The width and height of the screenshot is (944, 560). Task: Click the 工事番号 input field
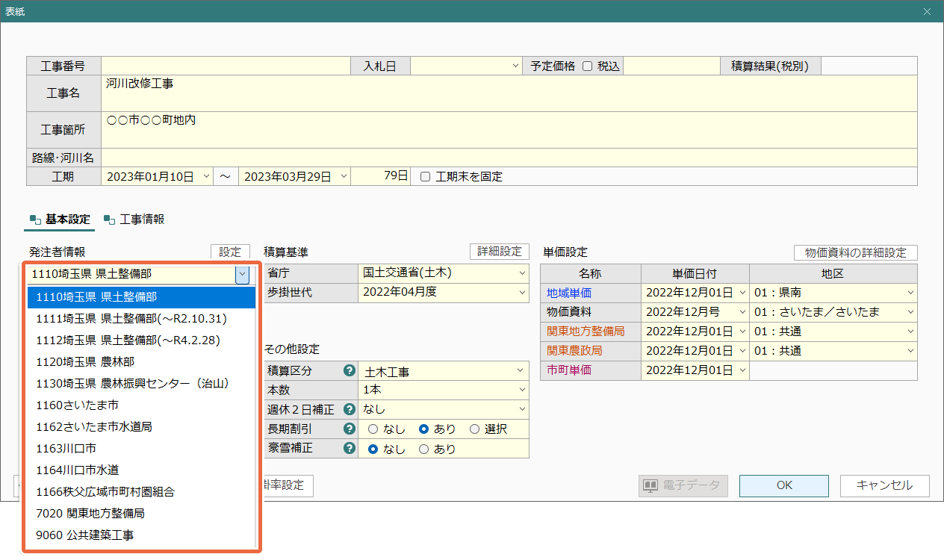(x=226, y=66)
